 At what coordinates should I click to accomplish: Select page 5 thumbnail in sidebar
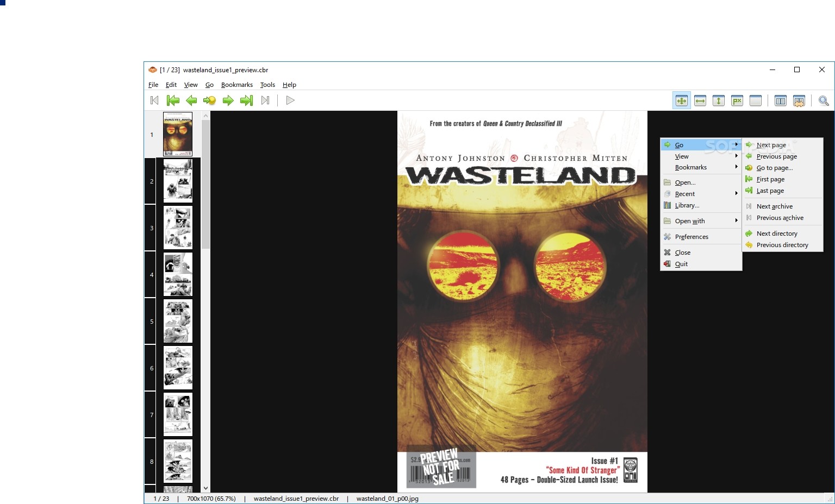click(178, 321)
